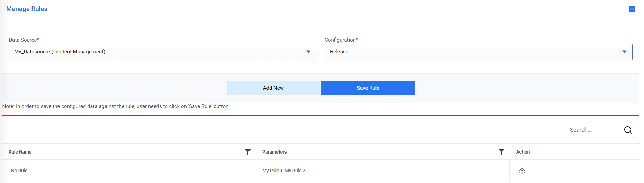
Task: Open the Parameters column filter
Action: (x=501, y=152)
